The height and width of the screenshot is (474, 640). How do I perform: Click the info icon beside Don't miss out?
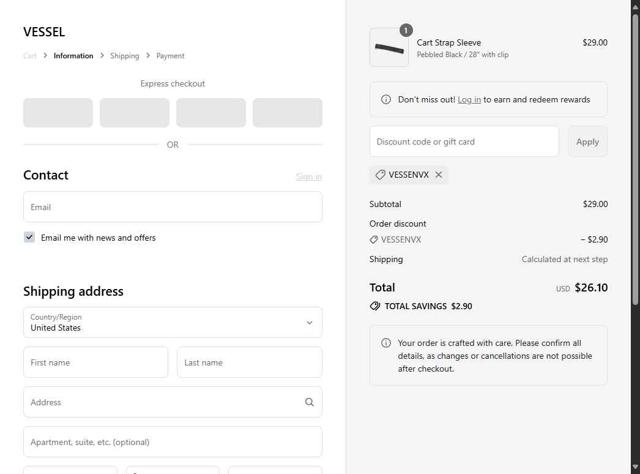pyautogui.click(x=386, y=99)
